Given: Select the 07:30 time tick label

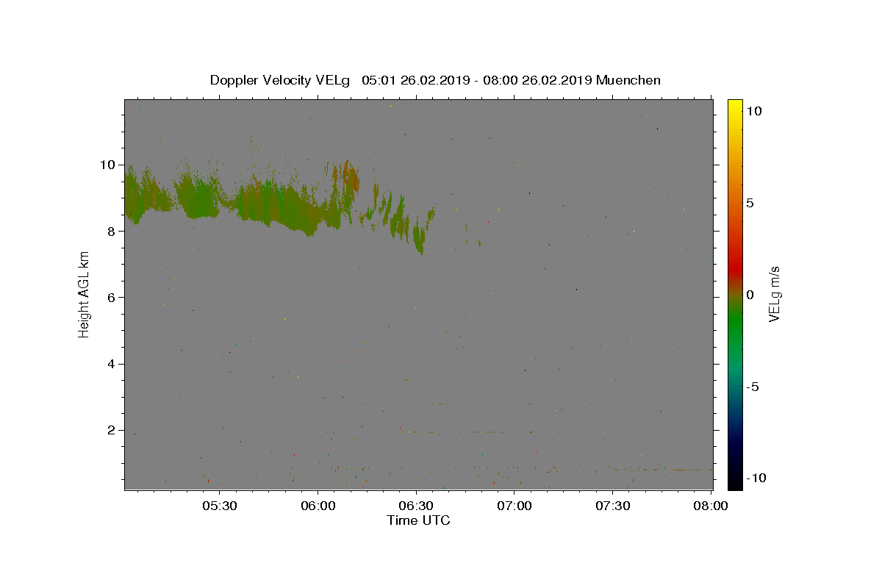Looking at the screenshot, I should pos(612,506).
